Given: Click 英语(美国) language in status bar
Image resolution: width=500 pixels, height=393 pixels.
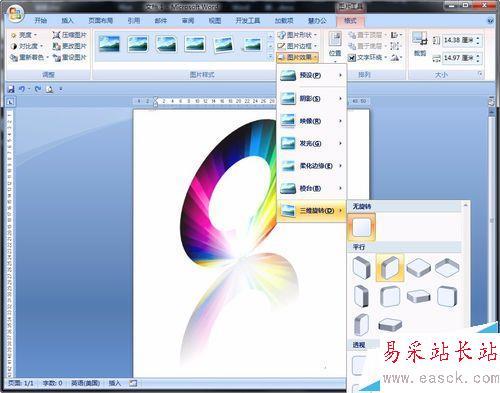Looking at the screenshot, I should (86, 383).
